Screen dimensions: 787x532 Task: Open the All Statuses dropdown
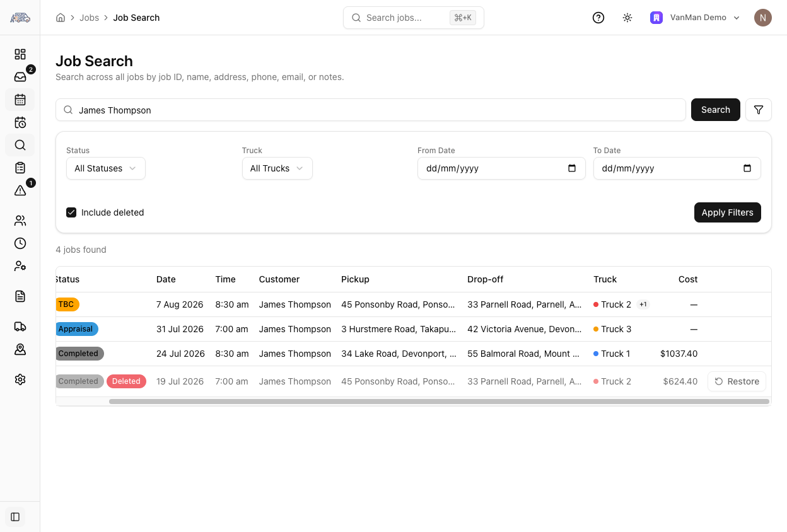(x=106, y=168)
